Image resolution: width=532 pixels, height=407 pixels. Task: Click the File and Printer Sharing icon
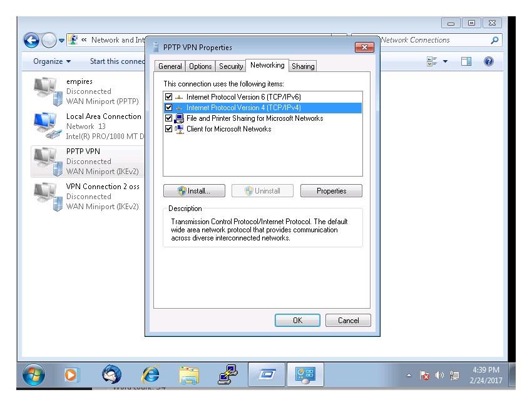pos(179,118)
